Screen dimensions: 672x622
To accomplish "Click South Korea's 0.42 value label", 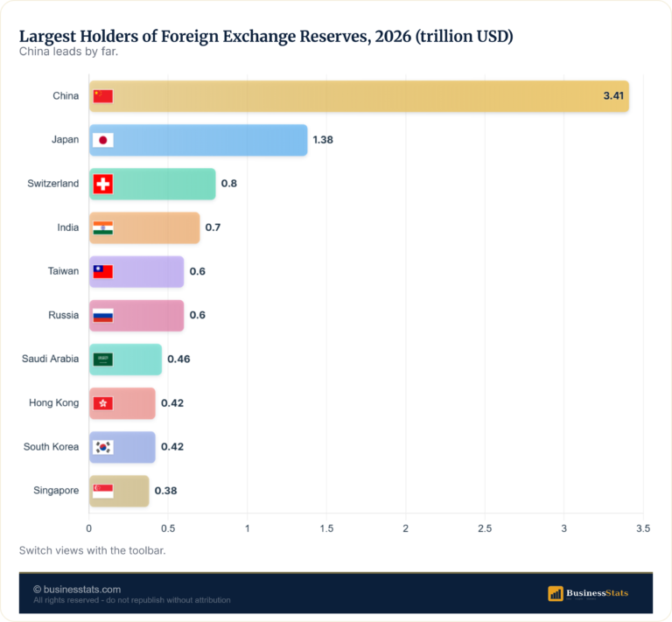I will [172, 447].
